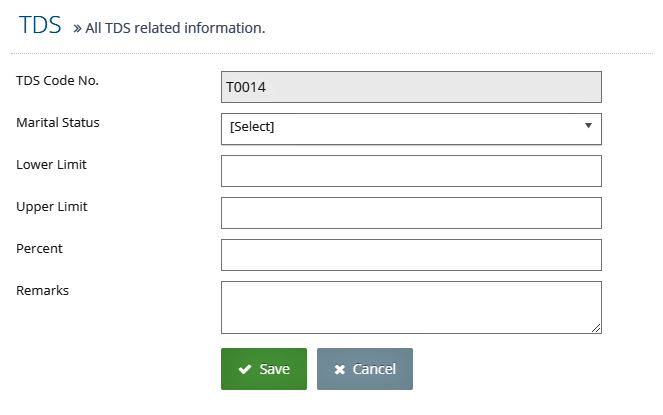The height and width of the screenshot is (415, 663).
Task: Select the [Select] Marital Status combo box
Action: (x=411, y=129)
